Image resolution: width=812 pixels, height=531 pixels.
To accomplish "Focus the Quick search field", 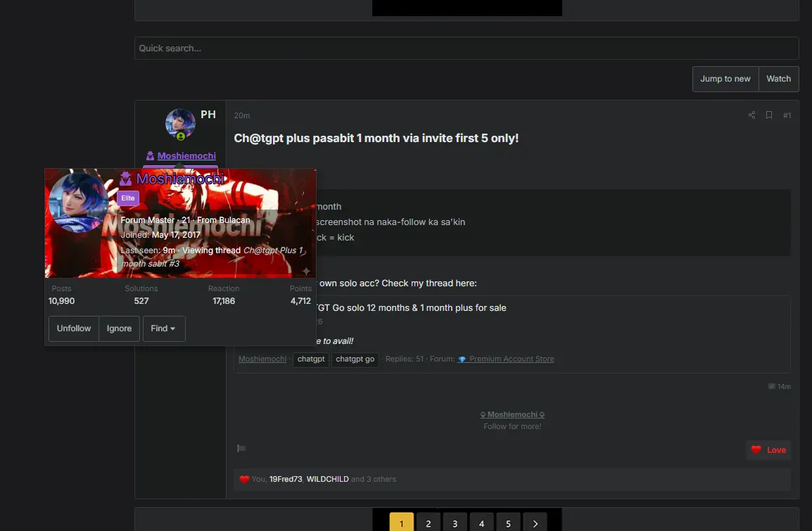I will (467, 48).
